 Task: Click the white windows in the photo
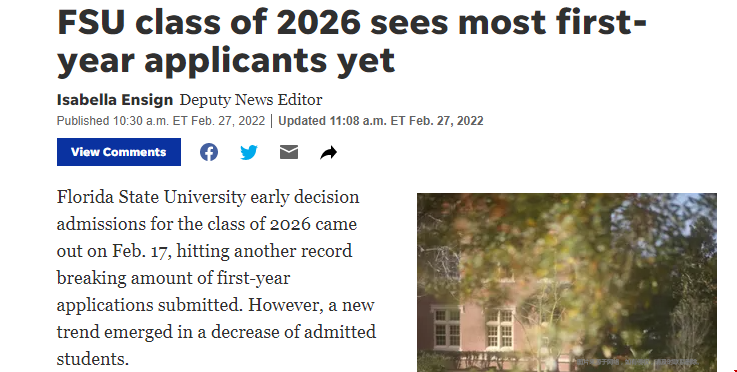[474, 328]
